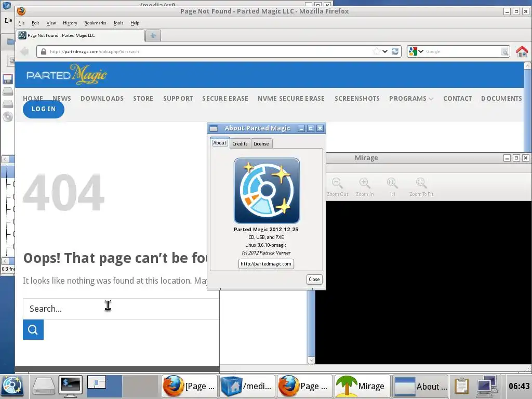Go to DOWNLOADS page on site nav
Viewport: 532px width, 399px height.
pos(102,98)
